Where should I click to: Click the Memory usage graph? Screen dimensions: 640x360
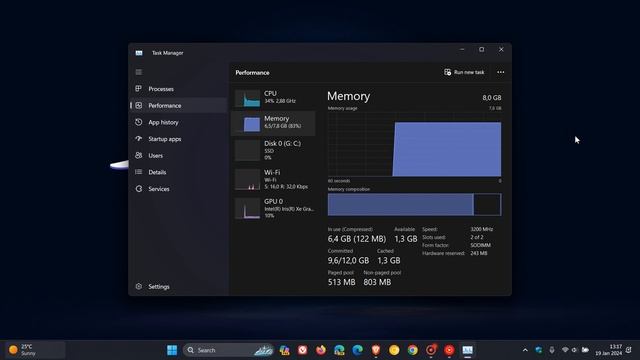pyautogui.click(x=414, y=144)
